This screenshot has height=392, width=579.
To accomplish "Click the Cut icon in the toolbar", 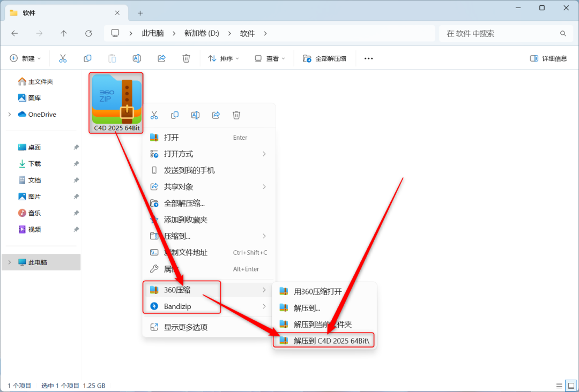I will [x=63, y=58].
